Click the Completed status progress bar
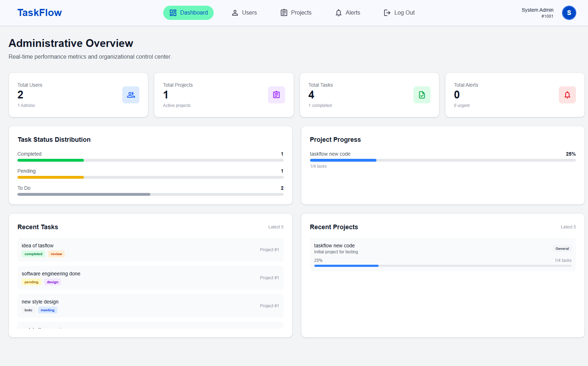 pos(150,160)
